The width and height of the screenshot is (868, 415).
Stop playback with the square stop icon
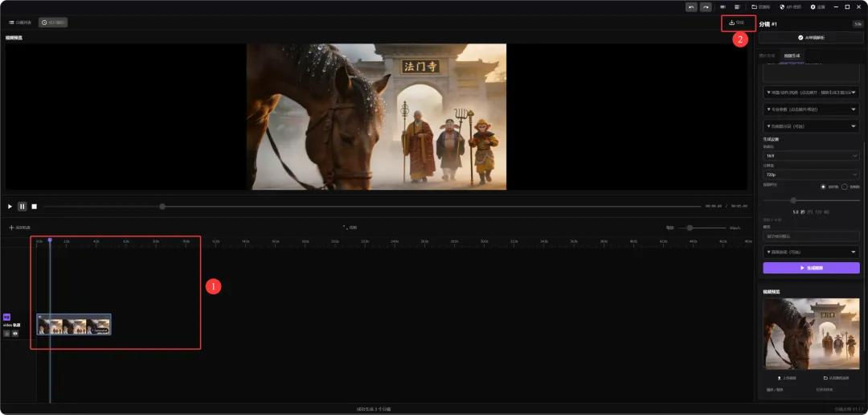click(x=35, y=207)
